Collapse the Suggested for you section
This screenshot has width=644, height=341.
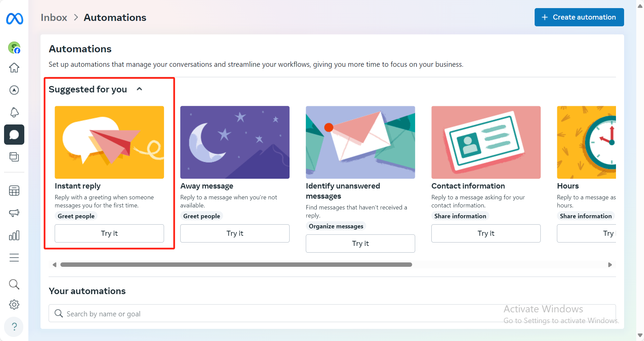point(139,89)
